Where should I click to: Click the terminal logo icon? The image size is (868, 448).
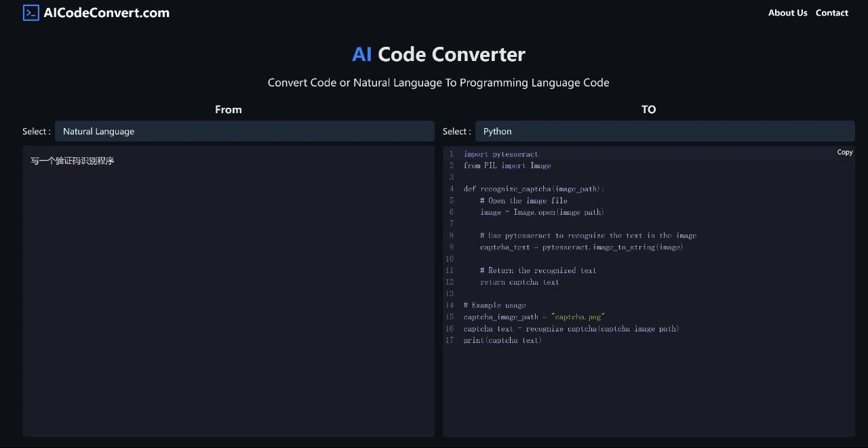31,13
